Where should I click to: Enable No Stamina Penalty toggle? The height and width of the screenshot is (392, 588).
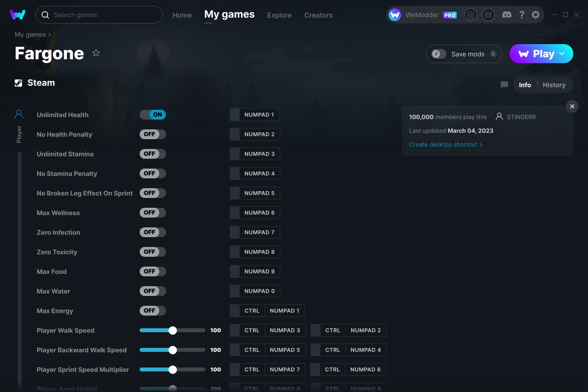pyautogui.click(x=153, y=173)
